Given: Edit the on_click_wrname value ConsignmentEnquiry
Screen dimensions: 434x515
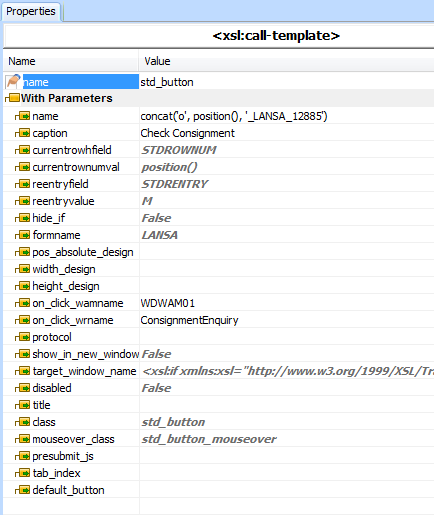Looking at the screenshot, I should (189, 320).
